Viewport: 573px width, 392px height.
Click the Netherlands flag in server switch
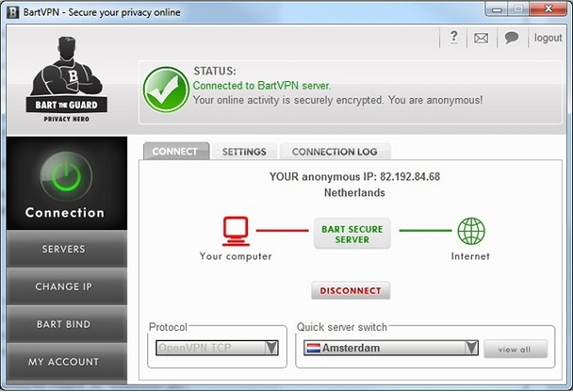pos(314,348)
